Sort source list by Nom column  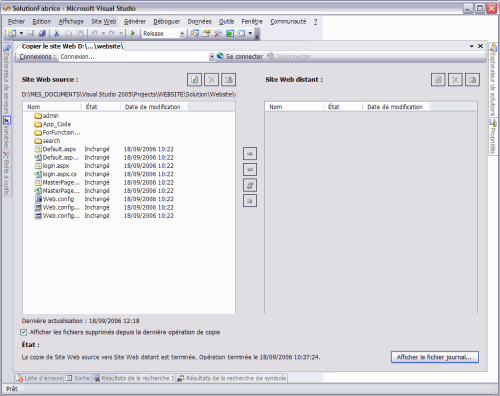52,107
